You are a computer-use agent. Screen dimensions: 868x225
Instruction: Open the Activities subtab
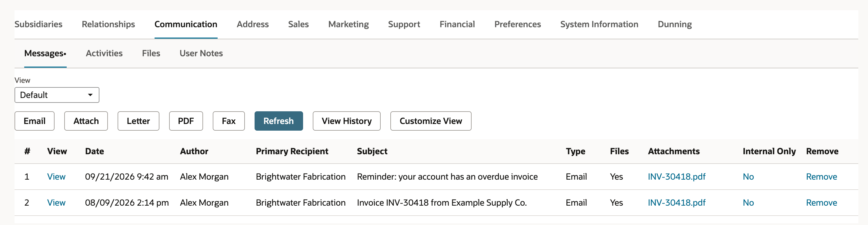104,53
